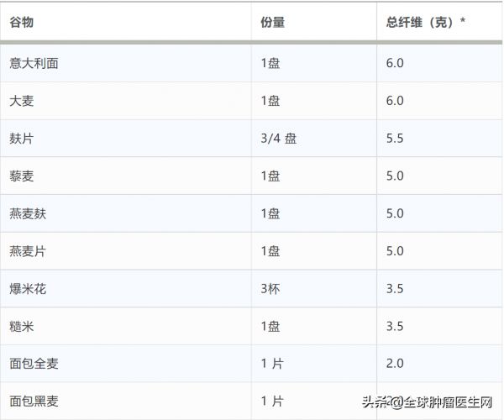Viewport: 504px width, 420px height.
Task: Select the 意大利面 row label
Action: click(34, 63)
